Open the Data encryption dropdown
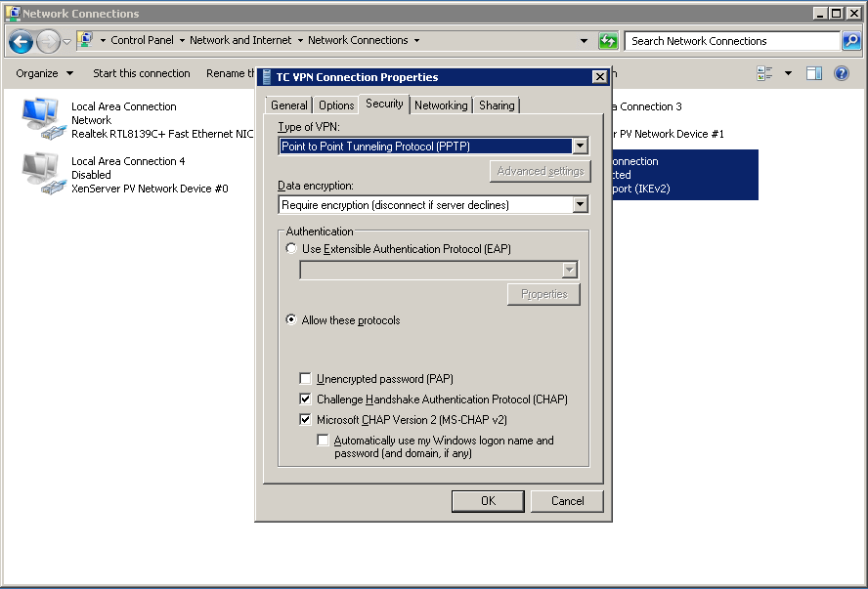This screenshot has width=868, height=589. click(580, 204)
